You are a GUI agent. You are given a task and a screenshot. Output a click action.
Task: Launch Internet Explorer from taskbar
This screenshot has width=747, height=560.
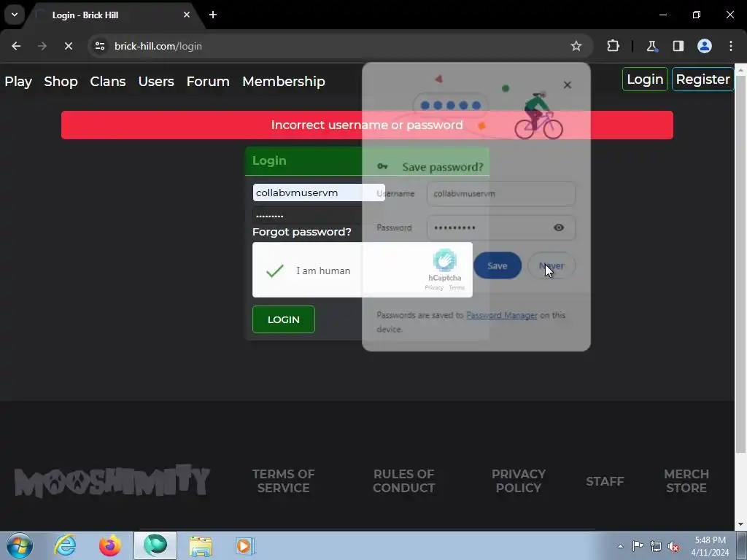(x=65, y=545)
